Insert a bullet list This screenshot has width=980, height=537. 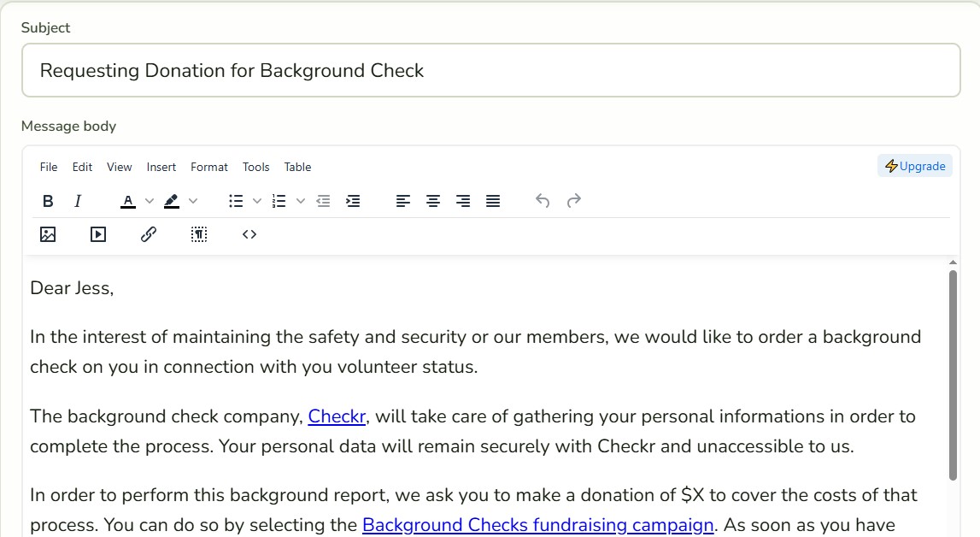point(236,201)
